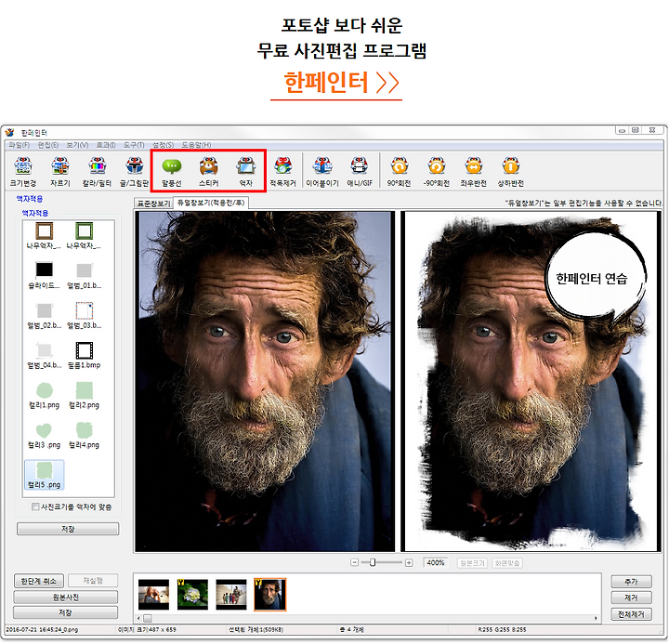Open the 보기(V) menu
Image resolution: width=669 pixels, height=644 pixels.
click(77, 145)
